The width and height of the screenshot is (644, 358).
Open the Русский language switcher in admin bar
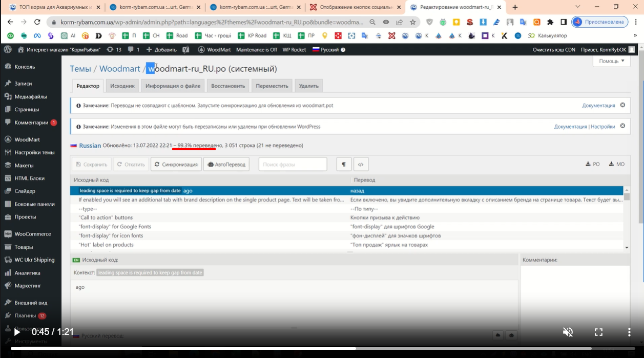pyautogui.click(x=329, y=50)
